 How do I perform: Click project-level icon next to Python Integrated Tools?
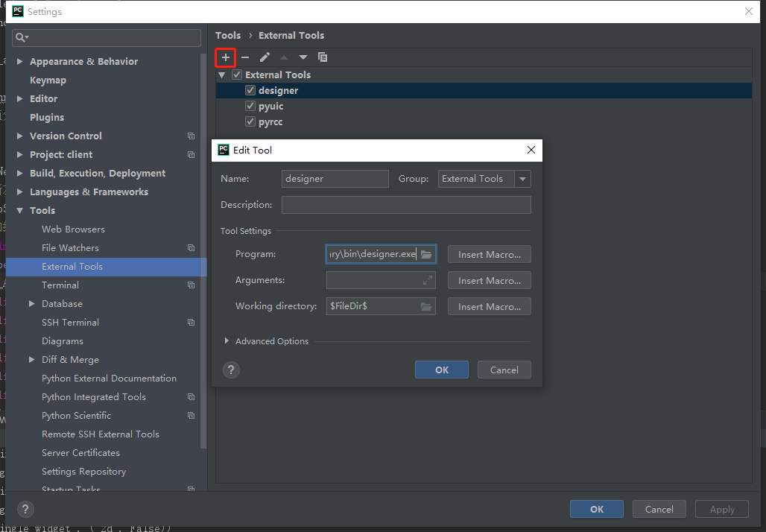point(191,397)
